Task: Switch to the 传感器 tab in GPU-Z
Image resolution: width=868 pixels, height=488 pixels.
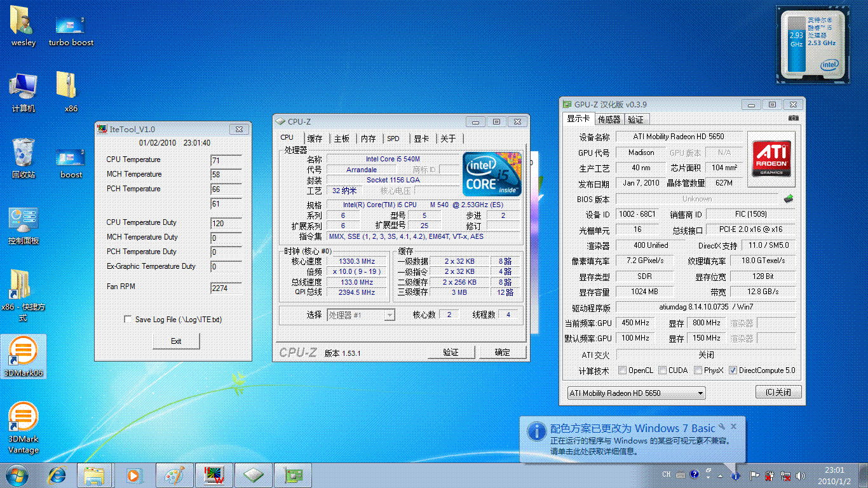Action: tap(609, 119)
